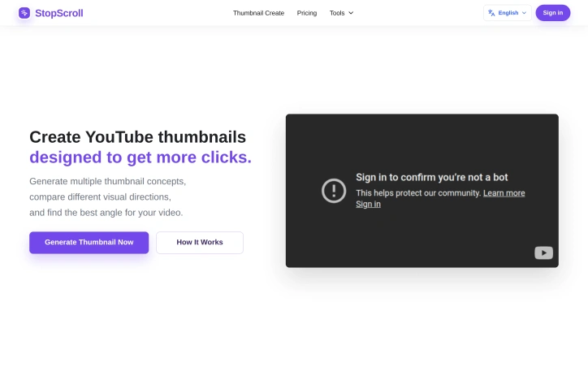
Task: Click Generate Thumbnail Now button
Action: (x=89, y=243)
